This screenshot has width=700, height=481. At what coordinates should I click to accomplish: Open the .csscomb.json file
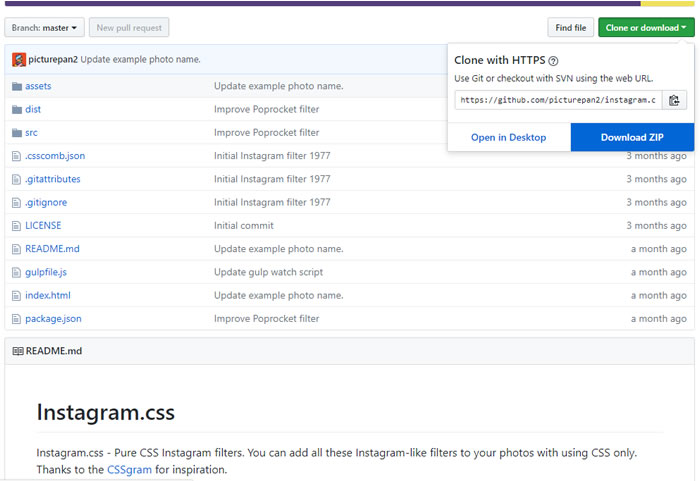pyautogui.click(x=55, y=155)
